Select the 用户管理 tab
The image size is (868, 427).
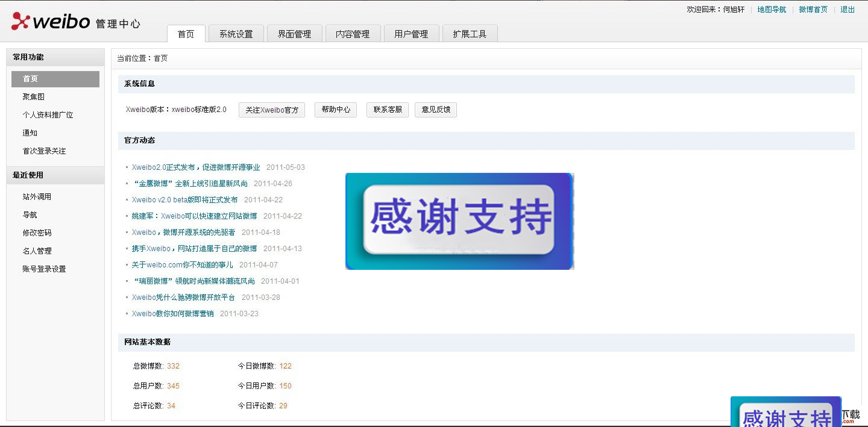click(411, 34)
